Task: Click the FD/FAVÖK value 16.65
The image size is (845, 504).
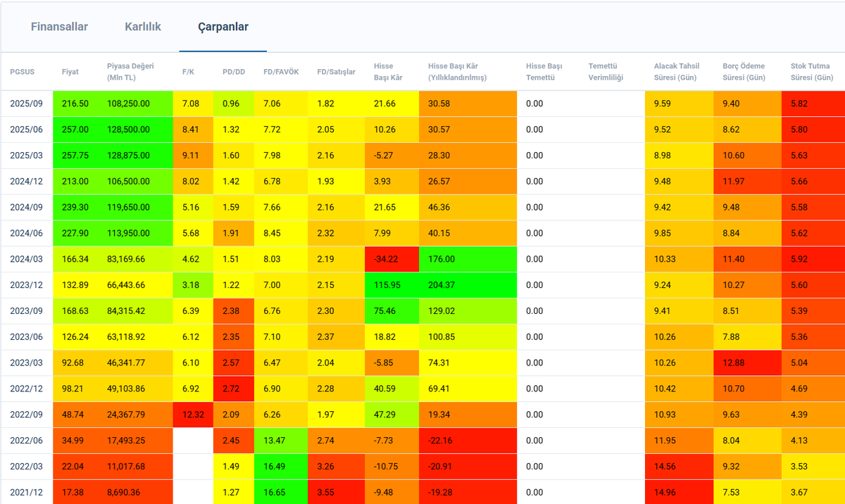Action: point(281,493)
